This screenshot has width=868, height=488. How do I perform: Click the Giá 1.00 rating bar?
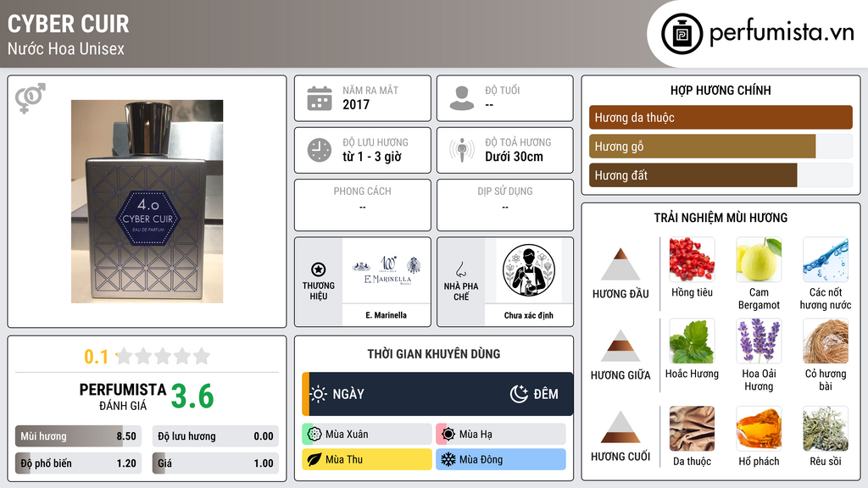[x=215, y=463]
